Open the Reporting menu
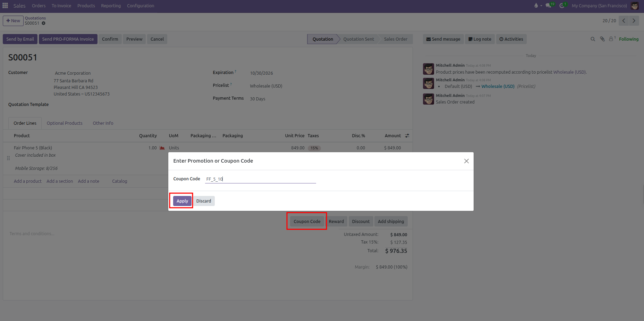 click(111, 6)
